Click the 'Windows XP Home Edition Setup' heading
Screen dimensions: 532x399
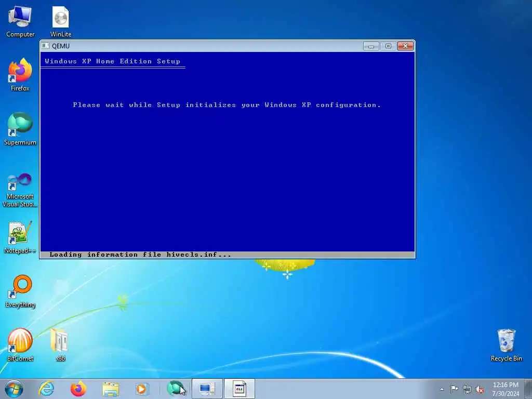pyautogui.click(x=112, y=61)
